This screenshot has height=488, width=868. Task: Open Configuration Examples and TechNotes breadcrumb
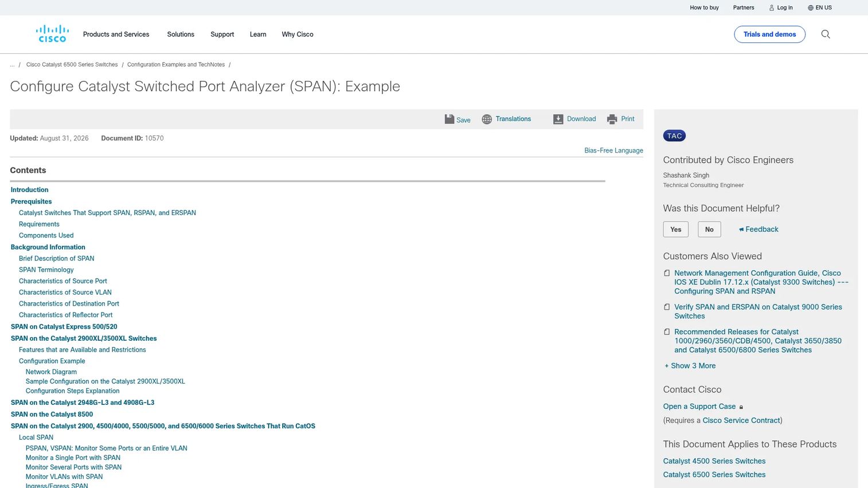pyautogui.click(x=176, y=65)
